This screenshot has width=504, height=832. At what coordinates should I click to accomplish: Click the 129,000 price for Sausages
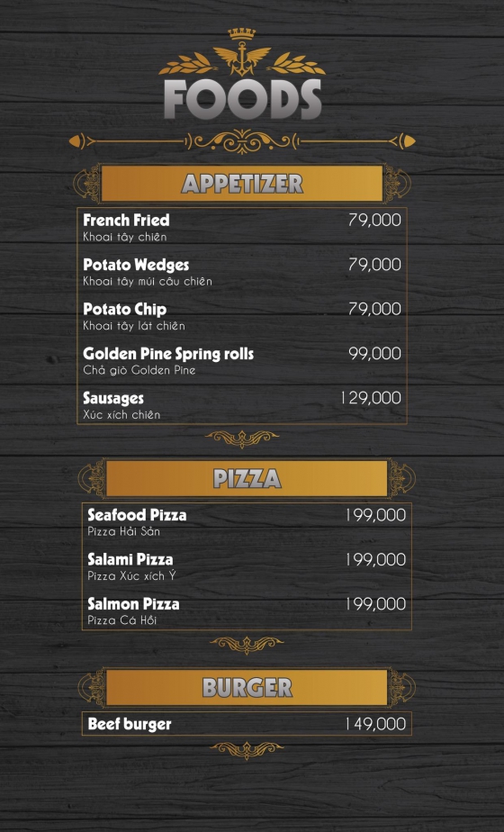pos(371,398)
